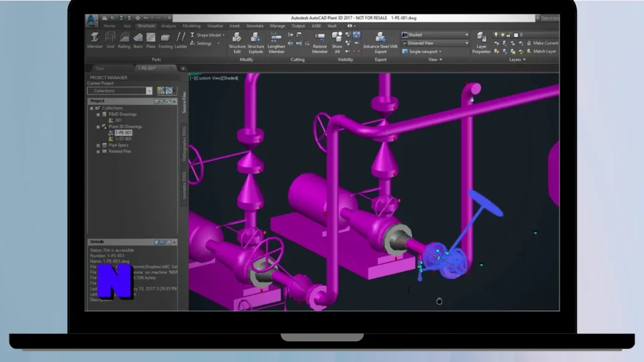Image resolution: width=644 pixels, height=362 pixels.
Task: Open the Source Files side tab
Action: coord(184,102)
